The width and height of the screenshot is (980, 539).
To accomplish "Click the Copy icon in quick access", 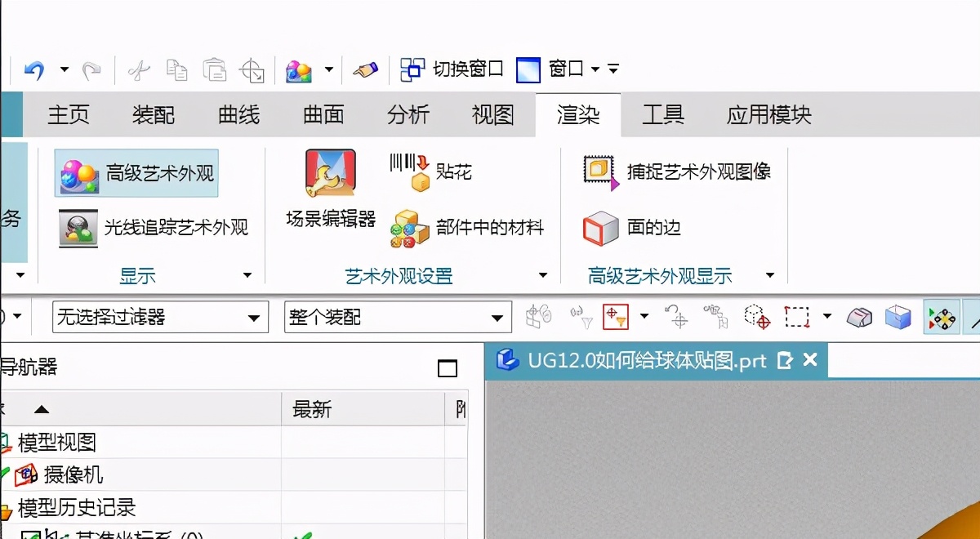I will coord(176,70).
